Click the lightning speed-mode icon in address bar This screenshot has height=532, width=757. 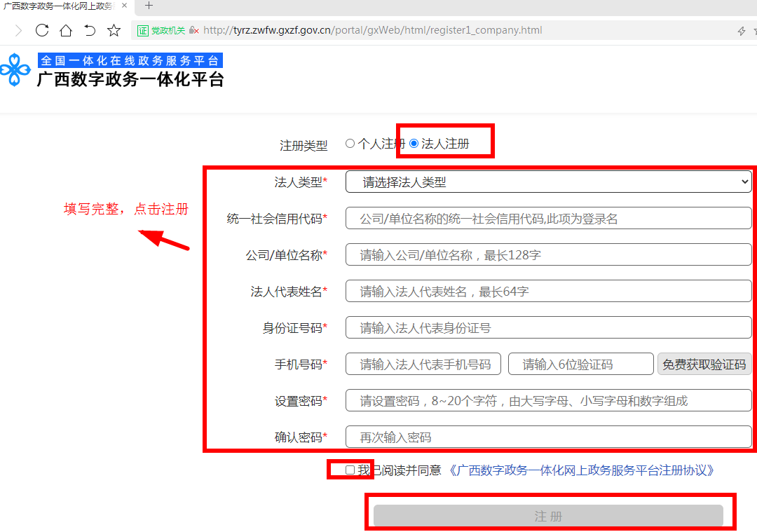pos(742,31)
